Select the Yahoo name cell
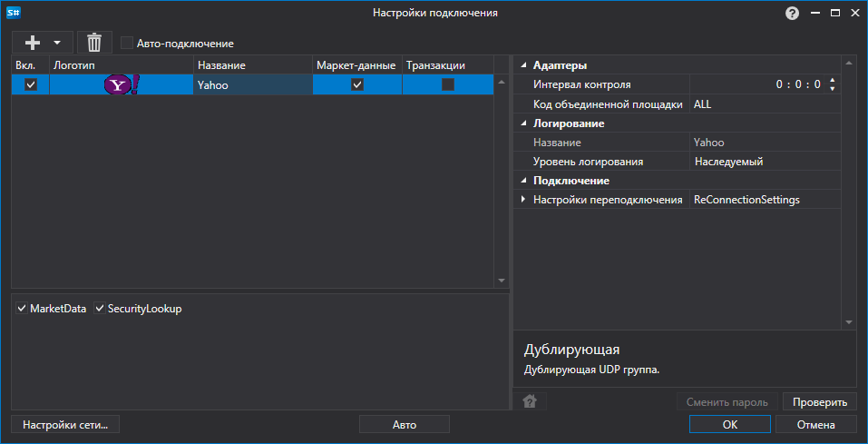Viewport: 868px width, 444px height. pyautogui.click(x=253, y=84)
